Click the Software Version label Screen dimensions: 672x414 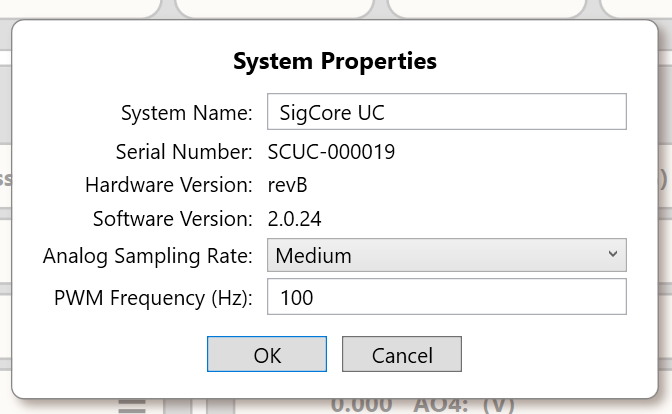pos(173,219)
